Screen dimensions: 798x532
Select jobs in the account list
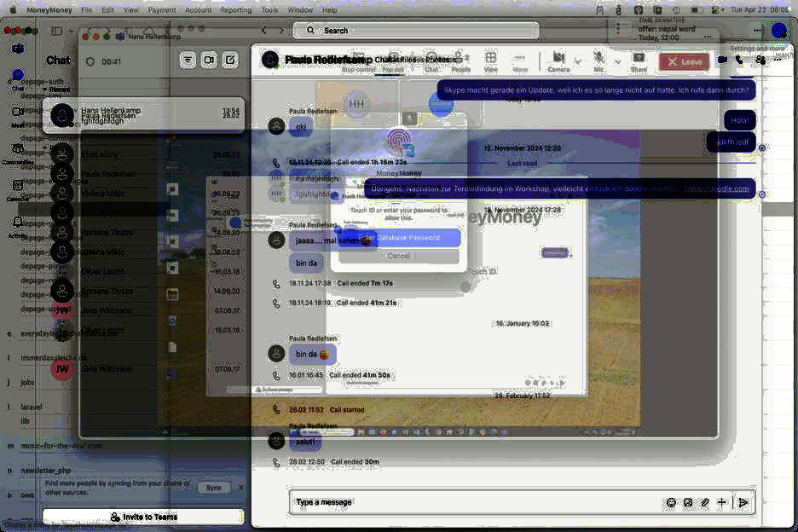[x=27, y=382]
